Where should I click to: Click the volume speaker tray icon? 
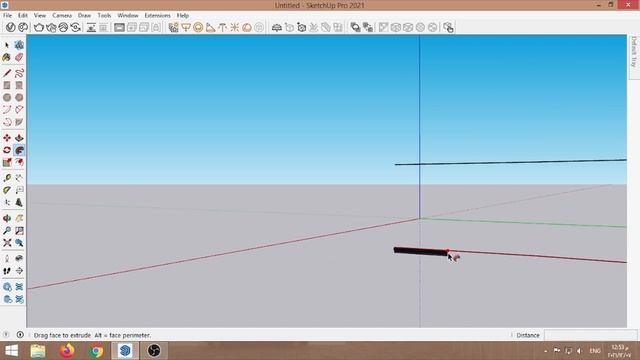(580, 351)
